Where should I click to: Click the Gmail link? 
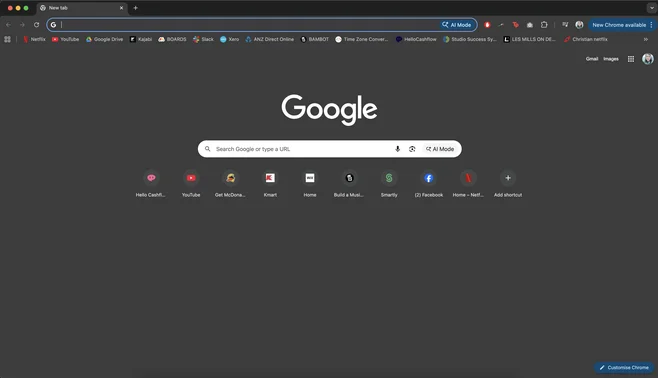(592, 59)
